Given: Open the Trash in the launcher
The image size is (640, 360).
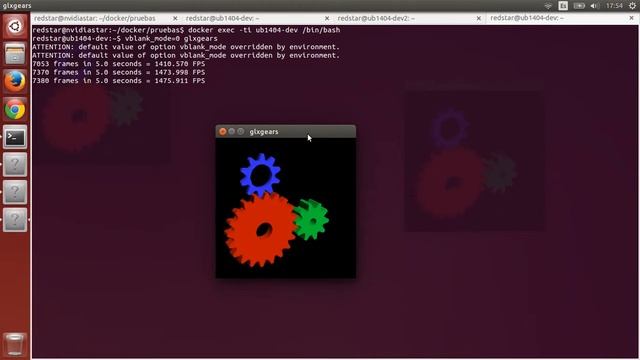Looking at the screenshot, I should (x=15, y=344).
